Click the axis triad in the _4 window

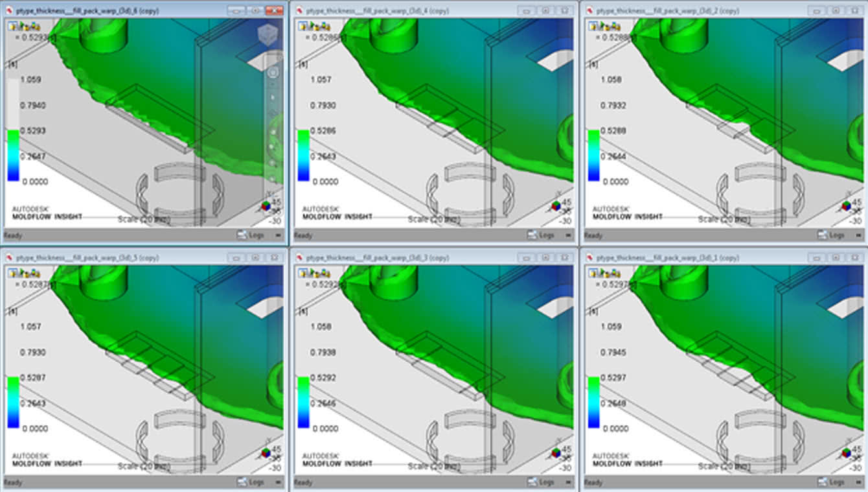point(557,206)
